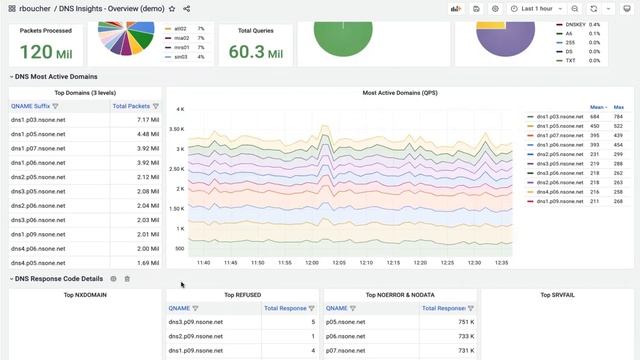This screenshot has height=360, width=640.
Task: Toggle mia02 pie legend entry
Action: click(182, 38)
